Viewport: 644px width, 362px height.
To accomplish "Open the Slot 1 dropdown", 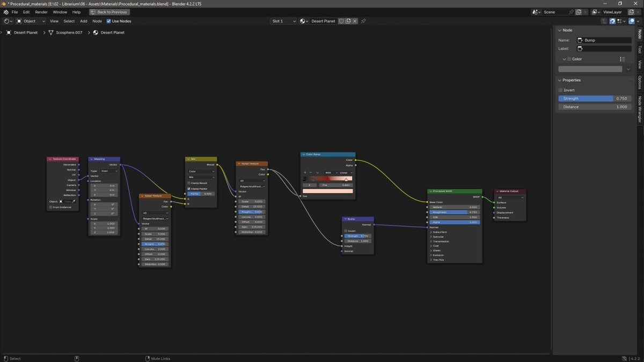I will pos(283,21).
